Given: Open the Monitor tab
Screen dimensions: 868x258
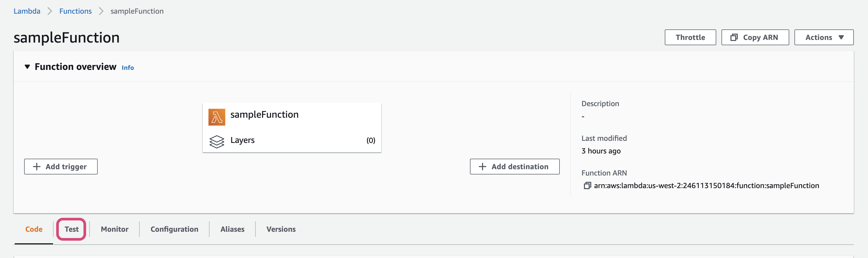Looking at the screenshot, I should (114, 229).
